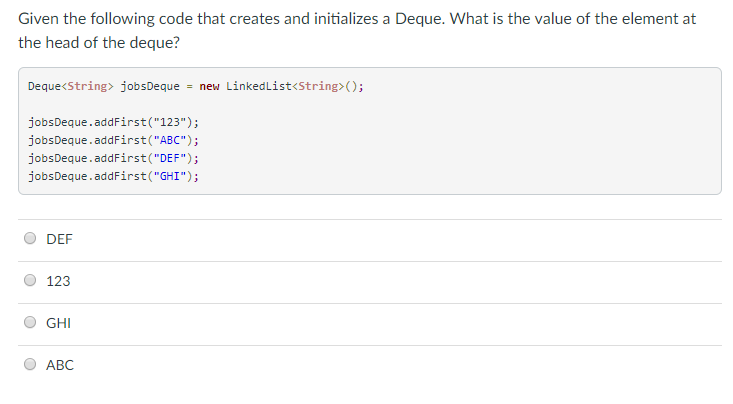Click the question text about the Deque head
This screenshot has width=733, height=404.
pyautogui.click(x=357, y=30)
